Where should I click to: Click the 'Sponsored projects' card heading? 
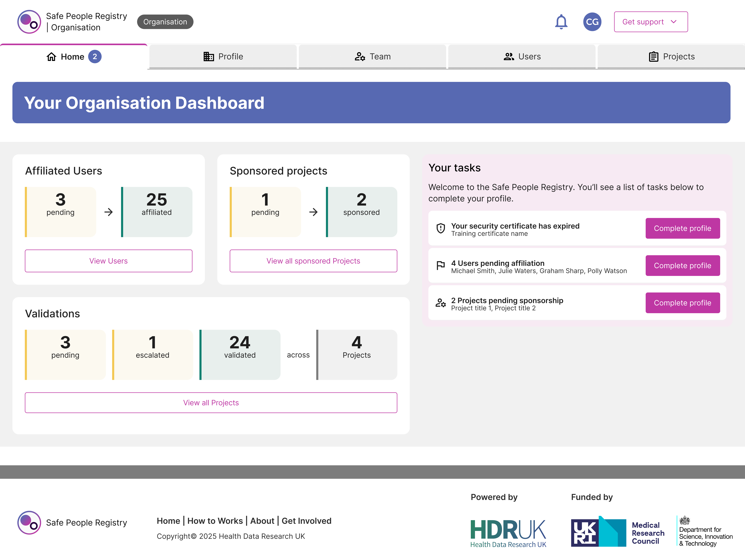(278, 171)
